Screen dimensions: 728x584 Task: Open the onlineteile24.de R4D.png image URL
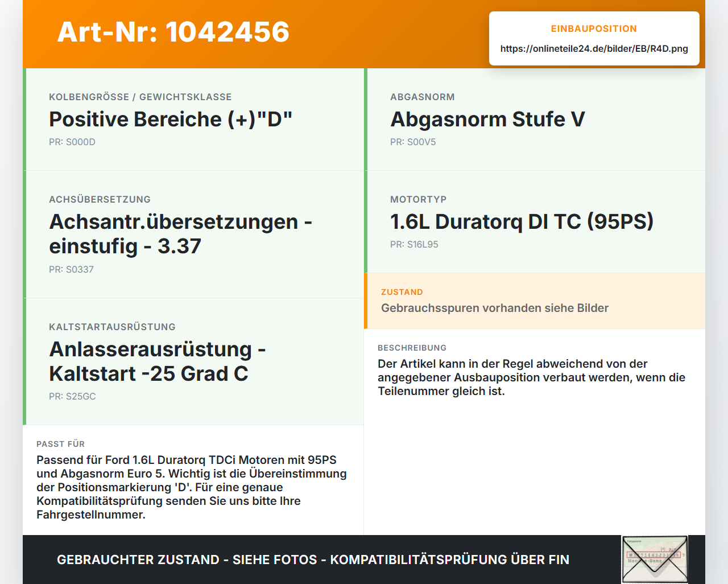(x=594, y=48)
